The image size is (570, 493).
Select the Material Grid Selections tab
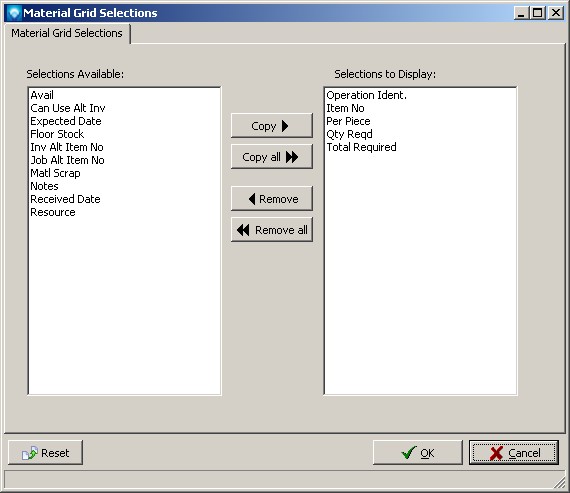(x=67, y=33)
